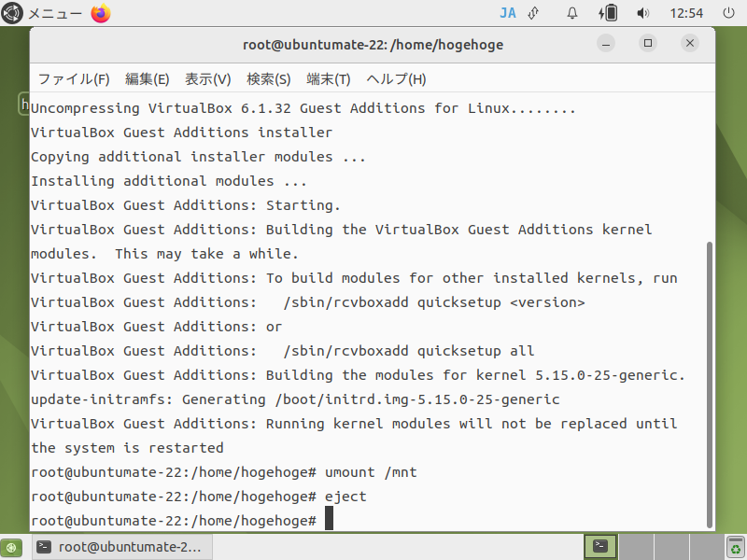The image size is (747, 560).
Task: Check the battery status icon
Action: 608,13
